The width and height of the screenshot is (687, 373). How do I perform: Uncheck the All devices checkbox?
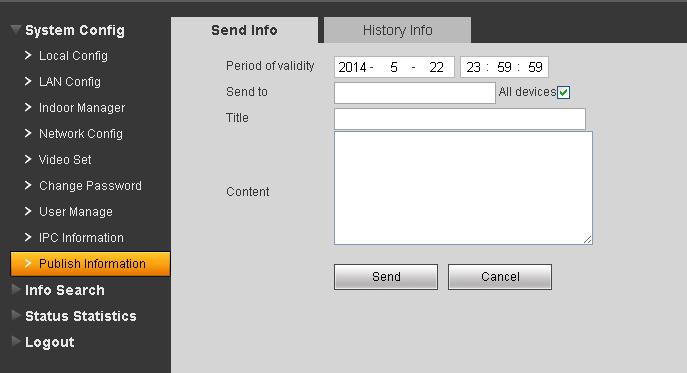click(x=563, y=92)
